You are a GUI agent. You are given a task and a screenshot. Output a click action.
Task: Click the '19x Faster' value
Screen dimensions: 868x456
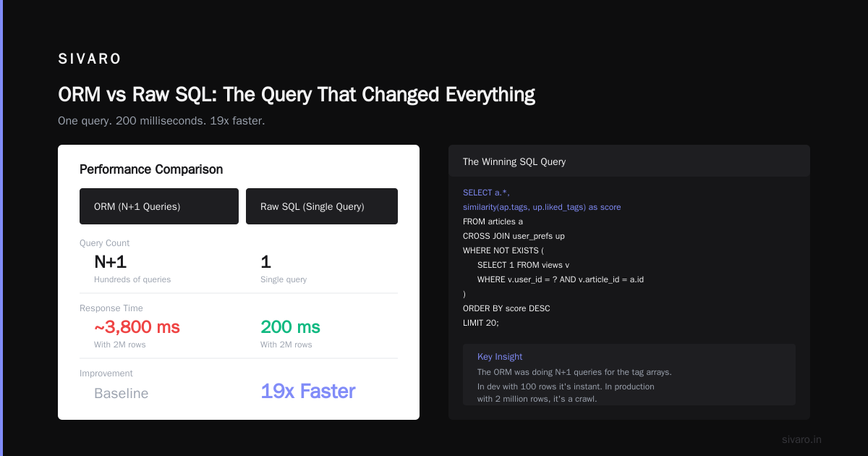tap(308, 392)
